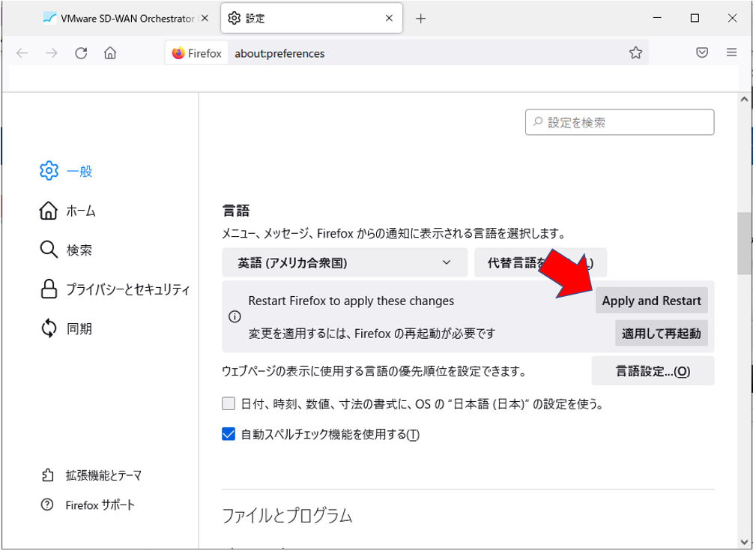Switch to the VMware SD-WAN Orchestrator tab

tap(121, 18)
